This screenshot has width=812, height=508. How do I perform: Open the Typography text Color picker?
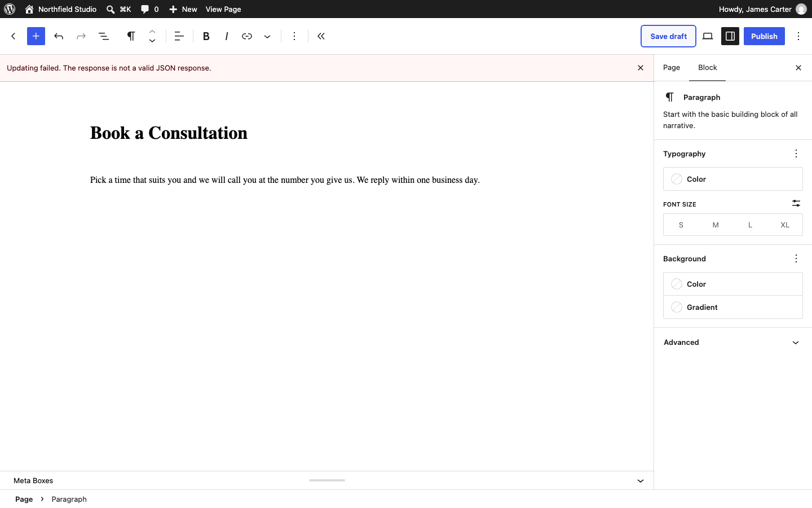tap(733, 179)
